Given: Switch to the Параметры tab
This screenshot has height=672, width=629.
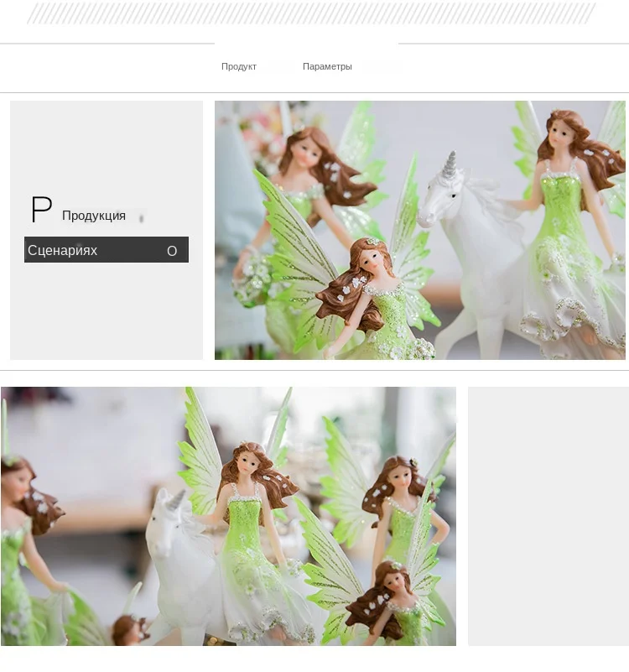Looking at the screenshot, I should pos(327,66).
